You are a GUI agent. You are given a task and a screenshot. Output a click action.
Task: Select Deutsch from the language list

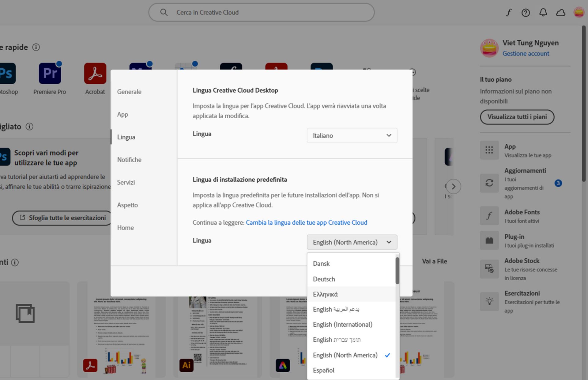point(324,279)
